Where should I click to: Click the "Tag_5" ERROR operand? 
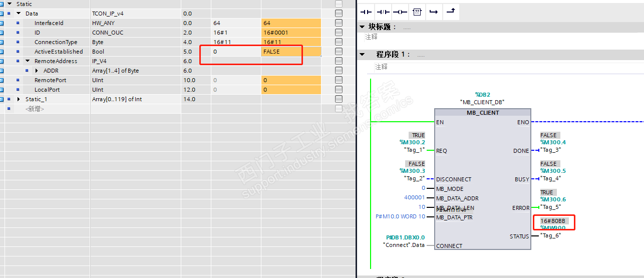(551, 207)
